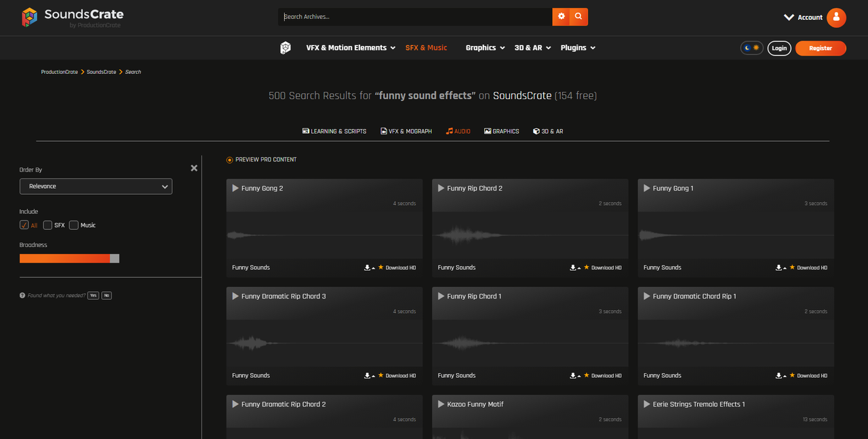
Task: Click download icon on Funny Dramatic Chord Rip 1
Action: pyautogui.click(x=780, y=375)
